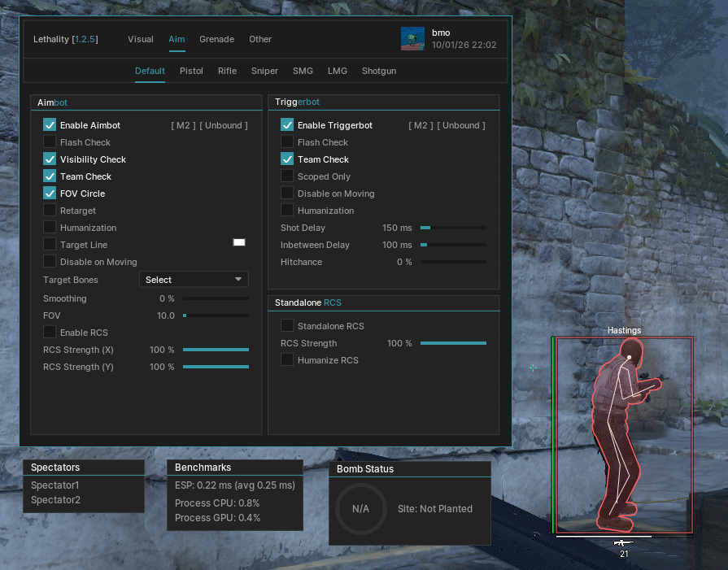This screenshot has height=570, width=728.
Task: Click the teal crosshair marker
Action: coord(533,368)
